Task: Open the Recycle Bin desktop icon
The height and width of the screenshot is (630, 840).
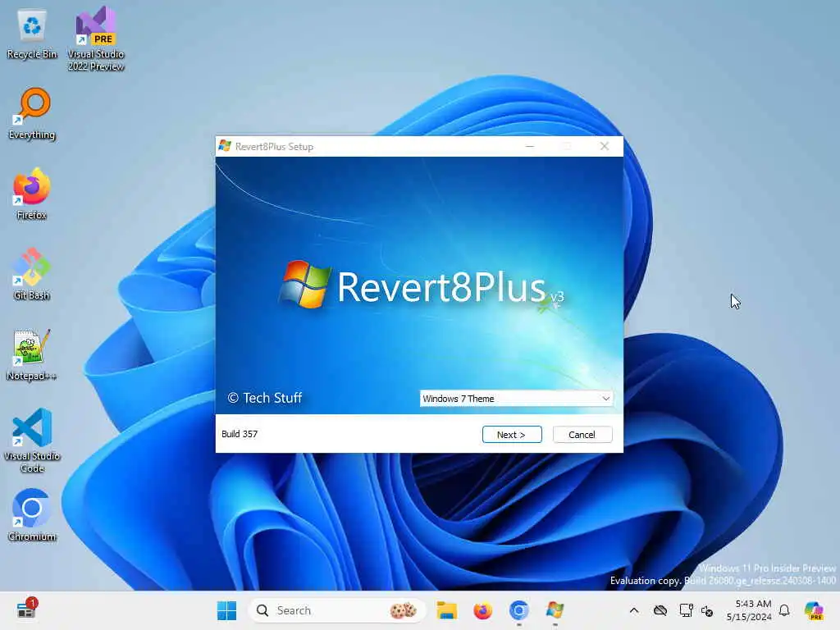Action: pos(32,34)
